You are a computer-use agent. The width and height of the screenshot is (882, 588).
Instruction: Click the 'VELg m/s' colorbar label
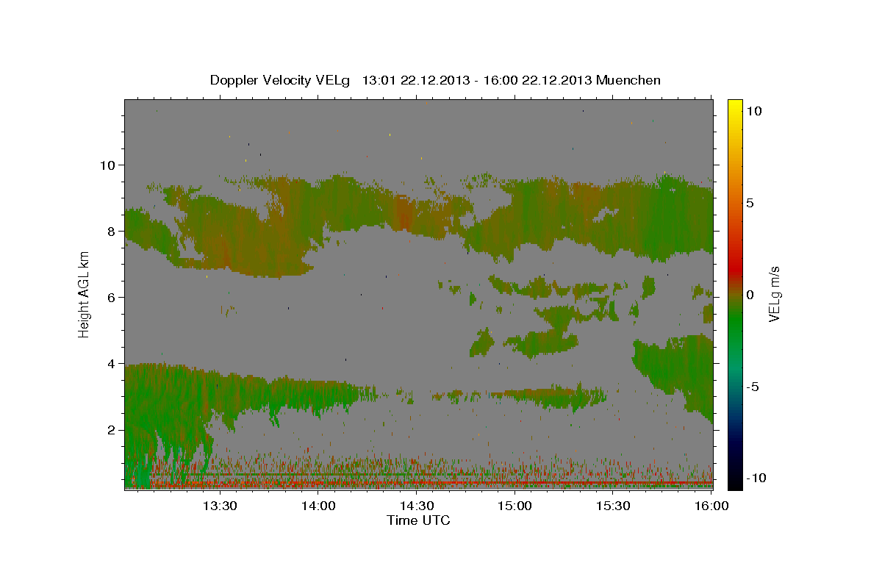click(x=774, y=294)
